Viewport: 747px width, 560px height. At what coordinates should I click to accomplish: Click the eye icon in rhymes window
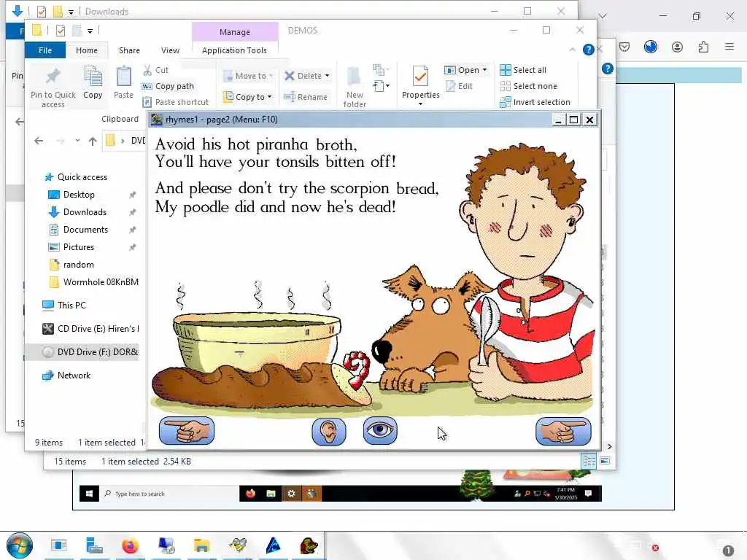tap(379, 430)
